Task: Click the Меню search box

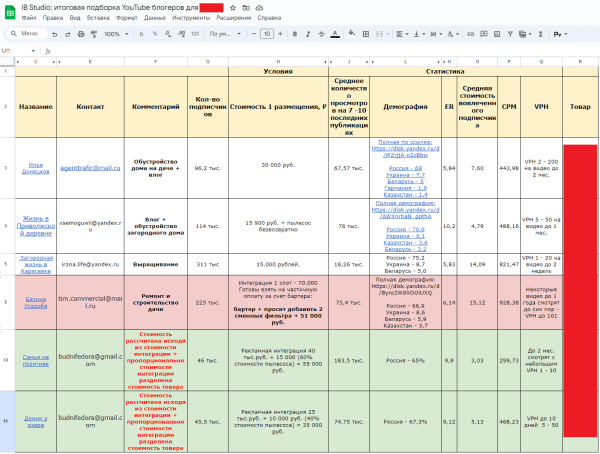Action: pos(26,34)
